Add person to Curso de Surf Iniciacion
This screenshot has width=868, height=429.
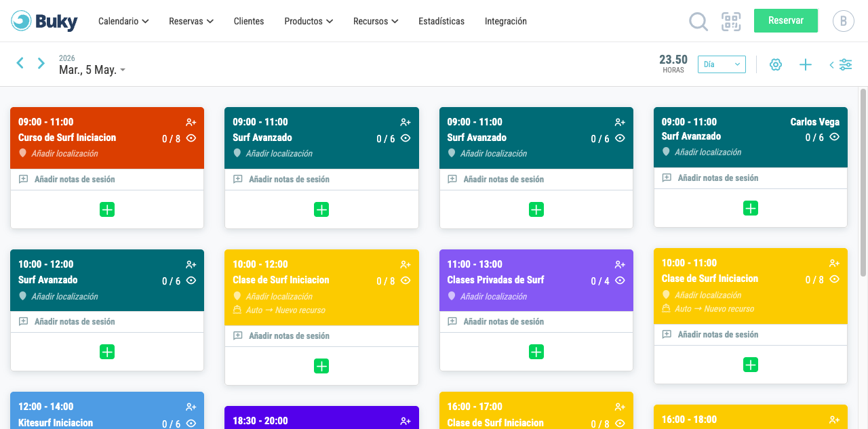191,123
